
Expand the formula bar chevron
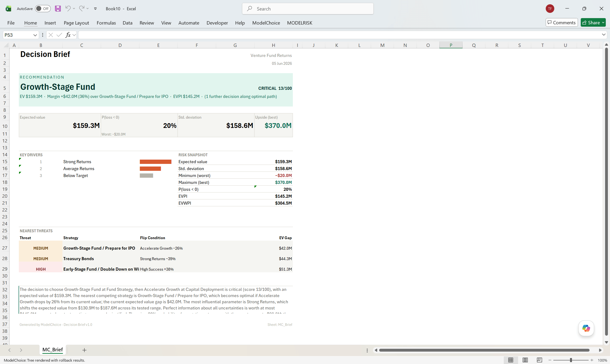point(604,35)
